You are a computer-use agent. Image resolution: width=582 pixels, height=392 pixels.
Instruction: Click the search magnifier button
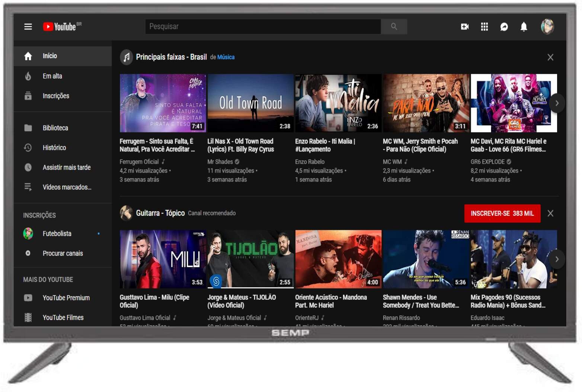[394, 26]
